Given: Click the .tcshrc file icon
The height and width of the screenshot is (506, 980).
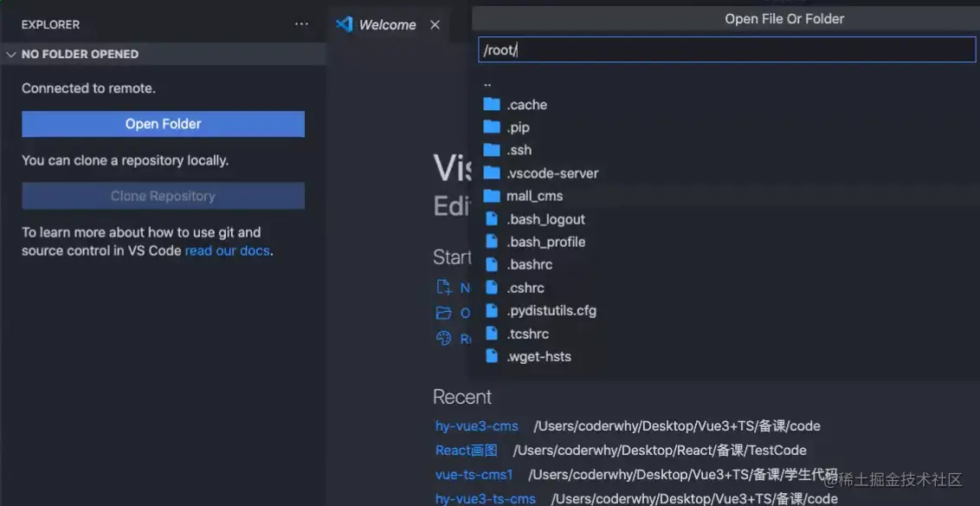Looking at the screenshot, I should point(493,334).
